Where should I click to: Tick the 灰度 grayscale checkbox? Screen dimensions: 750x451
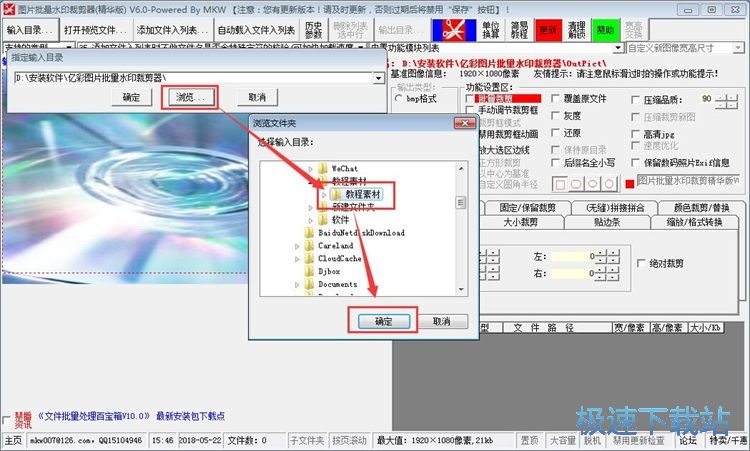(555, 116)
